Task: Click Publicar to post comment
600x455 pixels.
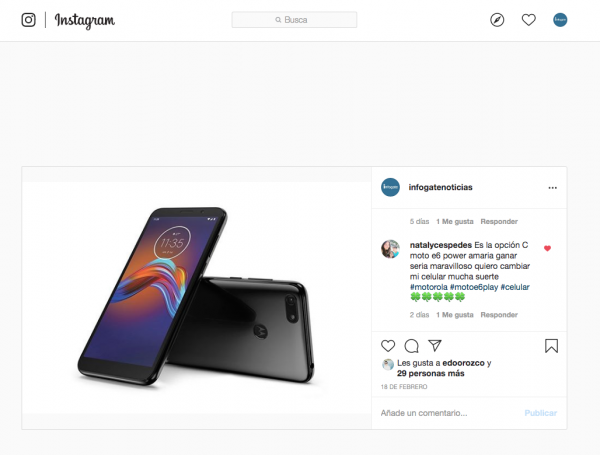Action: (540, 413)
